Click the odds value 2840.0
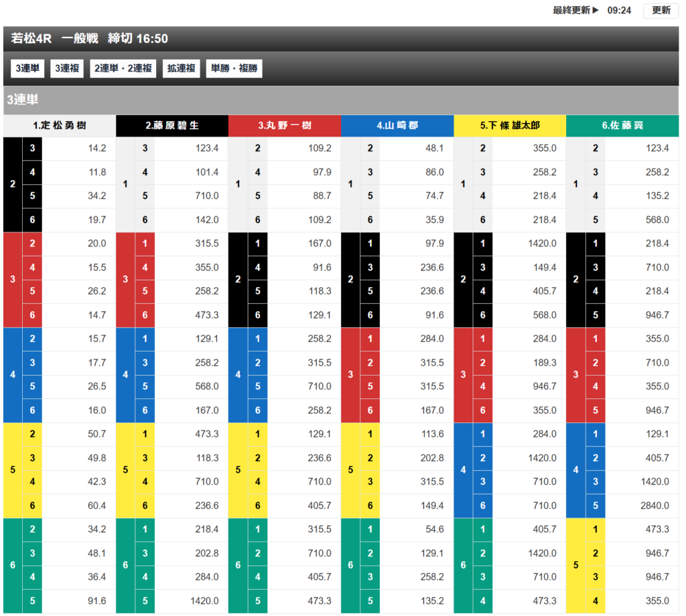Image resolution: width=686 pixels, height=616 pixels. click(653, 506)
